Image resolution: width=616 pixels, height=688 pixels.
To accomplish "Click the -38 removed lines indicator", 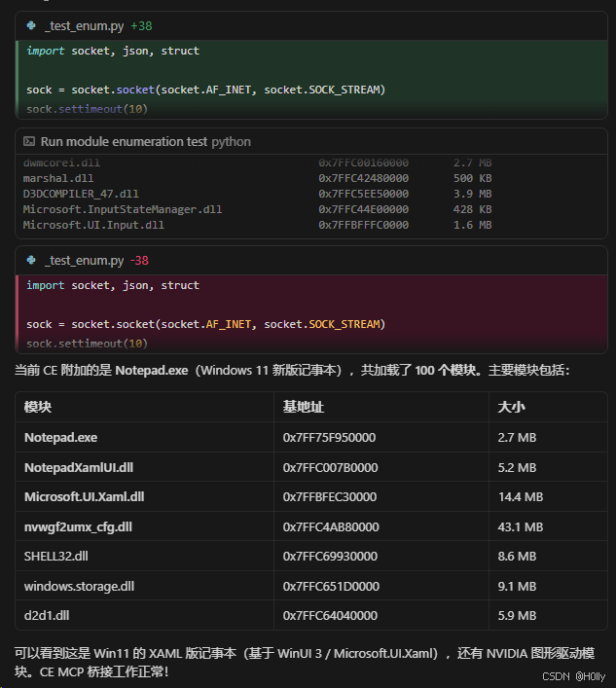I will point(139,261).
